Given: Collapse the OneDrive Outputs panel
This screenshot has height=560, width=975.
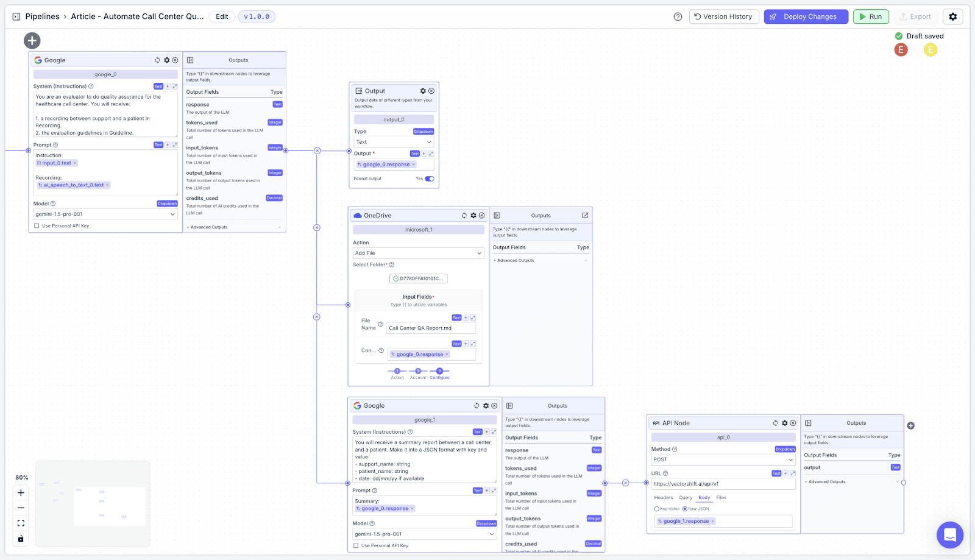Looking at the screenshot, I should (497, 216).
